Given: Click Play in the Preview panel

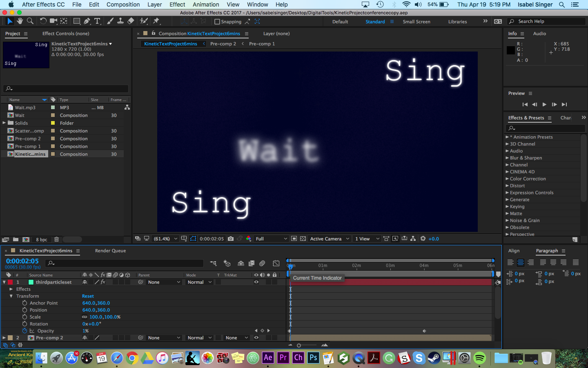Looking at the screenshot, I should (x=544, y=105).
